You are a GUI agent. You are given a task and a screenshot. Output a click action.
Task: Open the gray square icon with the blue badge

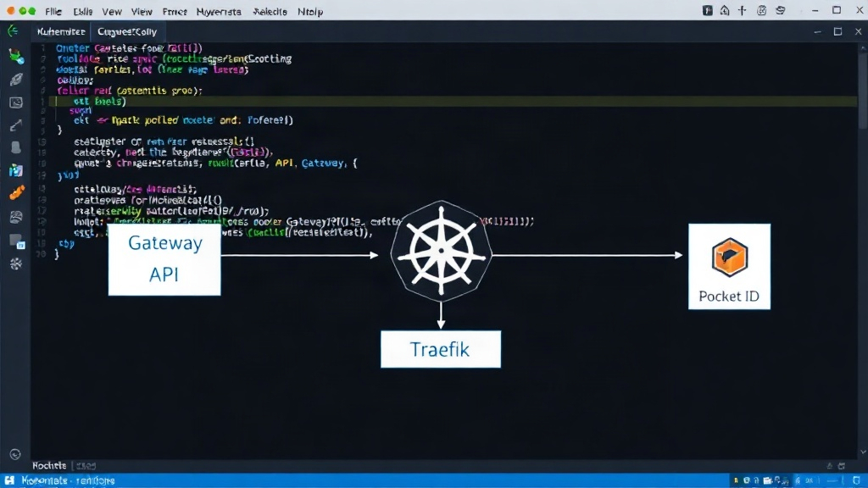(x=17, y=241)
